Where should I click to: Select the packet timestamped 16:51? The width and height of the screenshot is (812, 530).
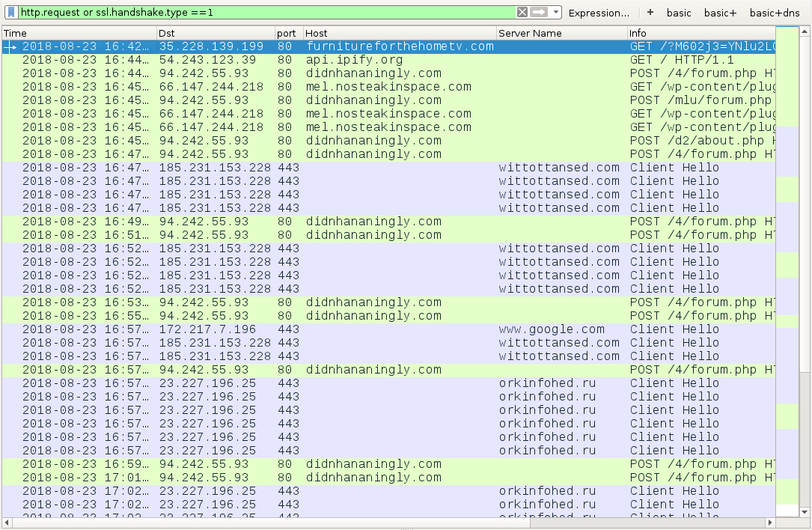tap(388, 235)
